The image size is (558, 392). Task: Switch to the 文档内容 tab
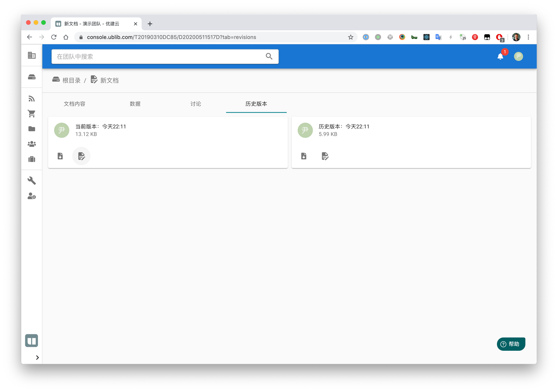pyautogui.click(x=74, y=104)
